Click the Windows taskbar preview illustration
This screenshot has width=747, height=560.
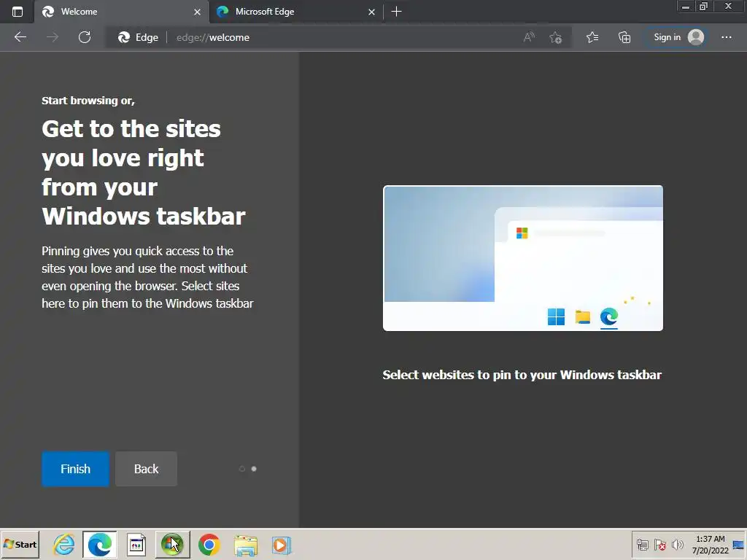pos(522,258)
